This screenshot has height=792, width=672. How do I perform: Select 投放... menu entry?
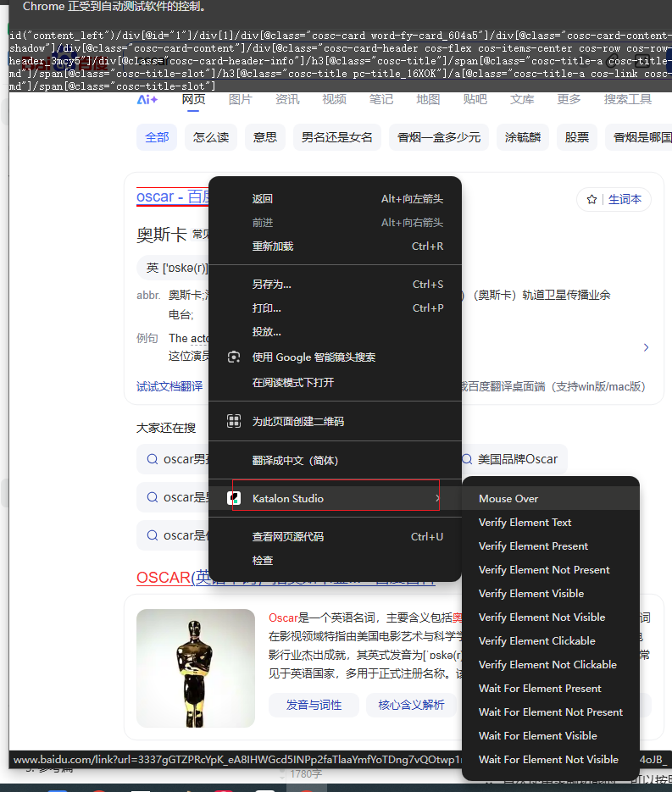coord(335,332)
